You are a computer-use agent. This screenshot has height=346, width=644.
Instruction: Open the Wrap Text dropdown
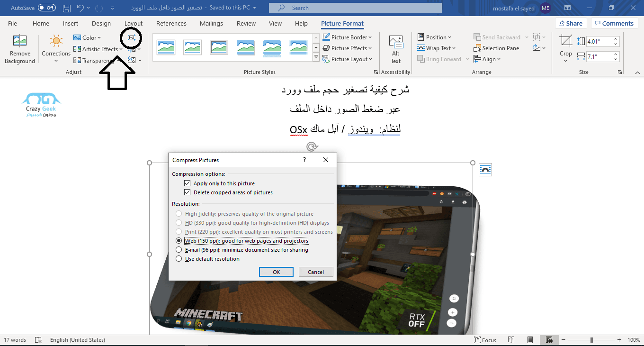click(x=436, y=48)
